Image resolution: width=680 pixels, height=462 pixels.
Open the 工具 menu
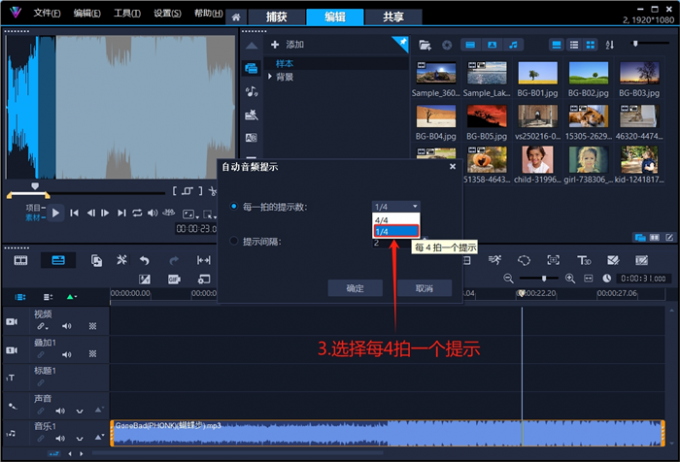pos(127,13)
